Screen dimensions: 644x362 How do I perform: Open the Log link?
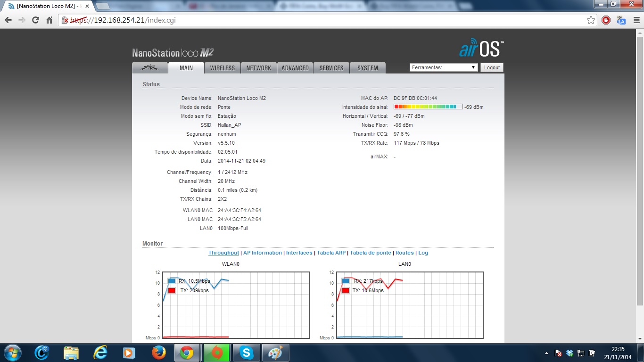coord(423,253)
